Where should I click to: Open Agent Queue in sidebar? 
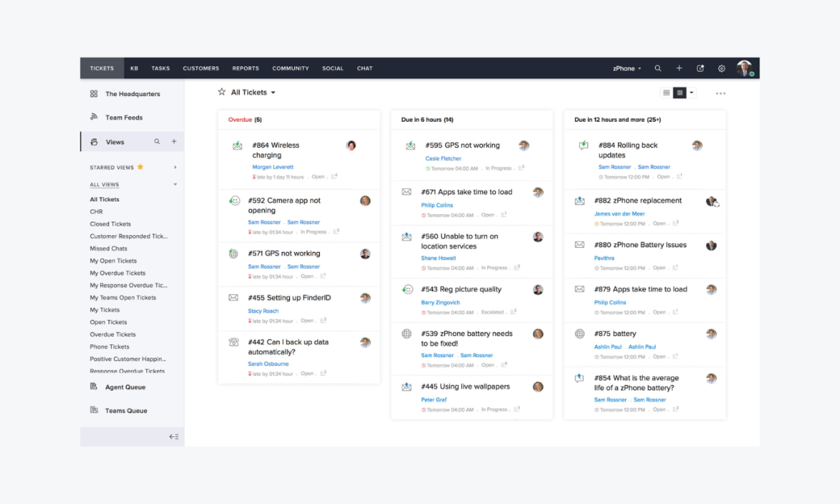(125, 387)
